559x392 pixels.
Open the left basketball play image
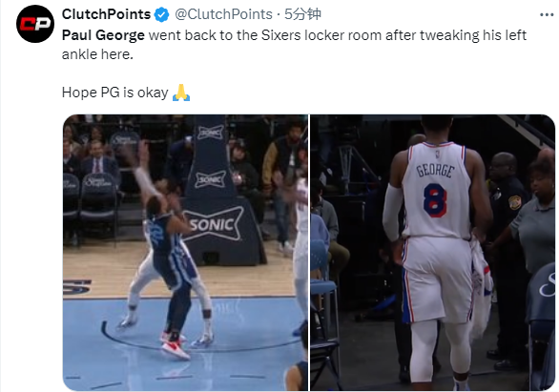(185, 253)
